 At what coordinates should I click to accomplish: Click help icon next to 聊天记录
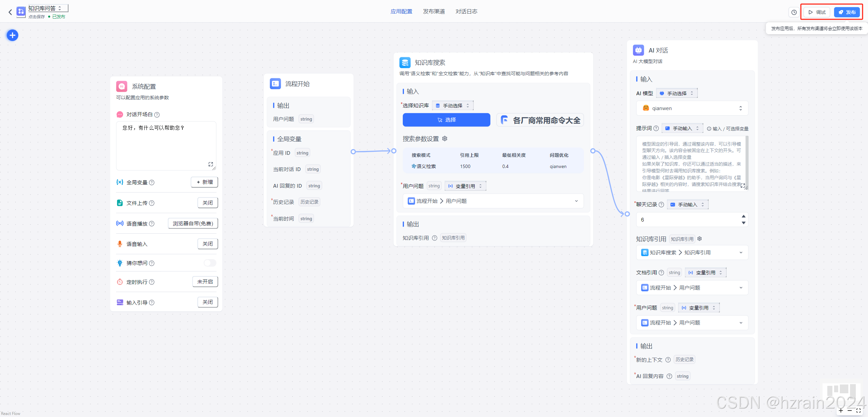(661, 205)
